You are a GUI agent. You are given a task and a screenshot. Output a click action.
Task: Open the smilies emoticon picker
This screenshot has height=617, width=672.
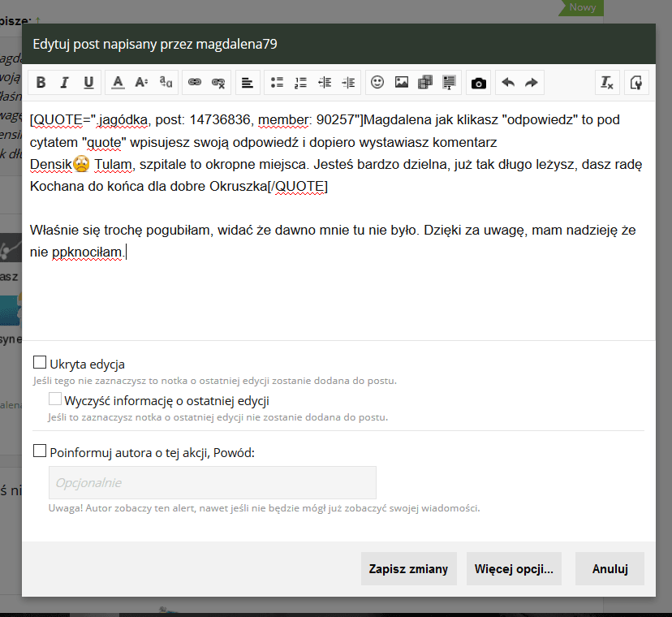tap(377, 82)
